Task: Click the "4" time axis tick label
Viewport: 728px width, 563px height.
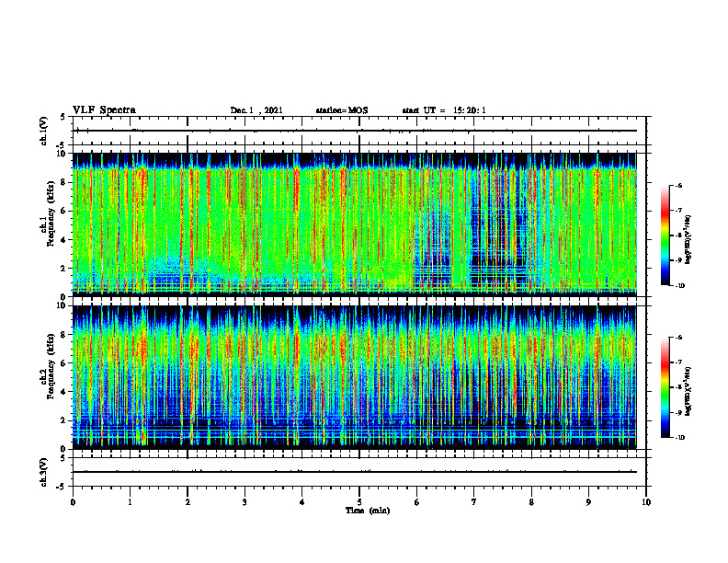Action: tap(301, 502)
